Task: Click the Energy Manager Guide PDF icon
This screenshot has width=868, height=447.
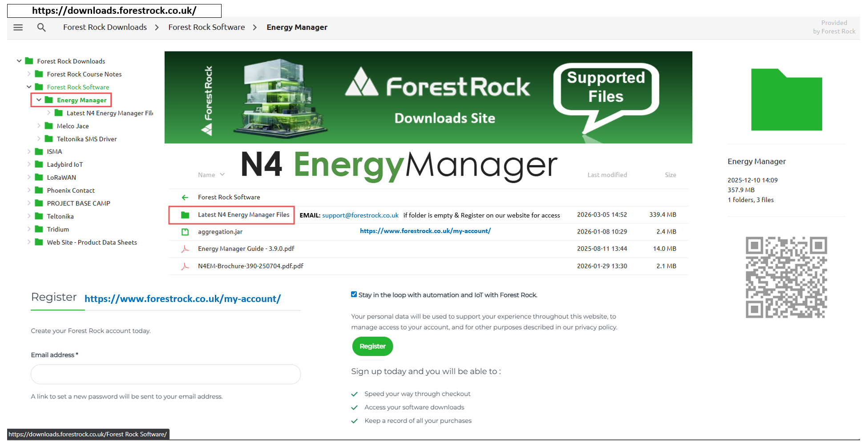Action: [x=185, y=249]
